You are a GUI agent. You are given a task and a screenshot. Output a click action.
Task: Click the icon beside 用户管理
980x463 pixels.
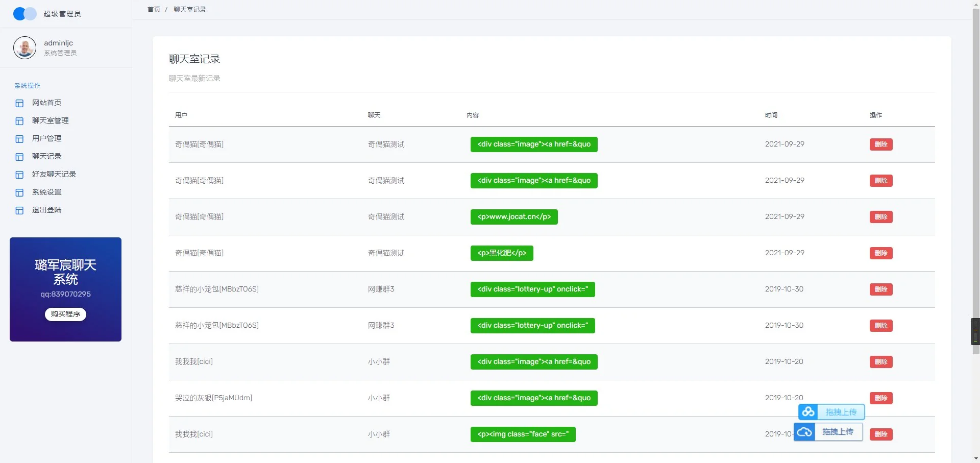point(19,139)
